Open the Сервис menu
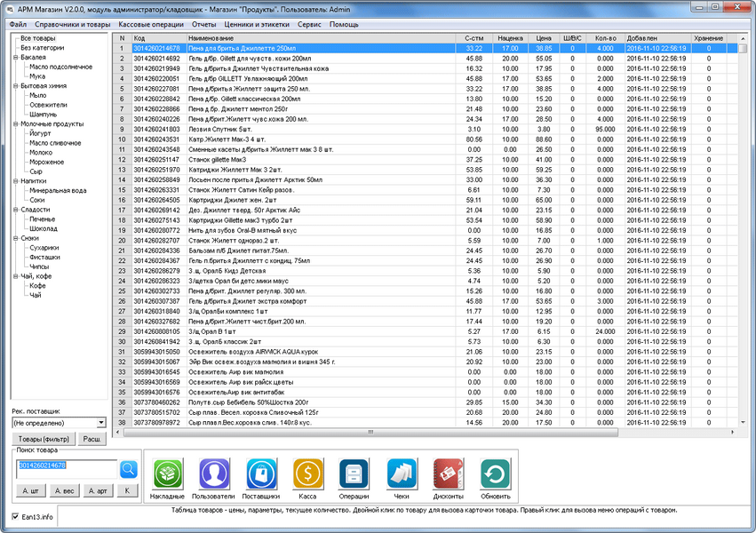Screen dimensions: 756x533 point(309,24)
